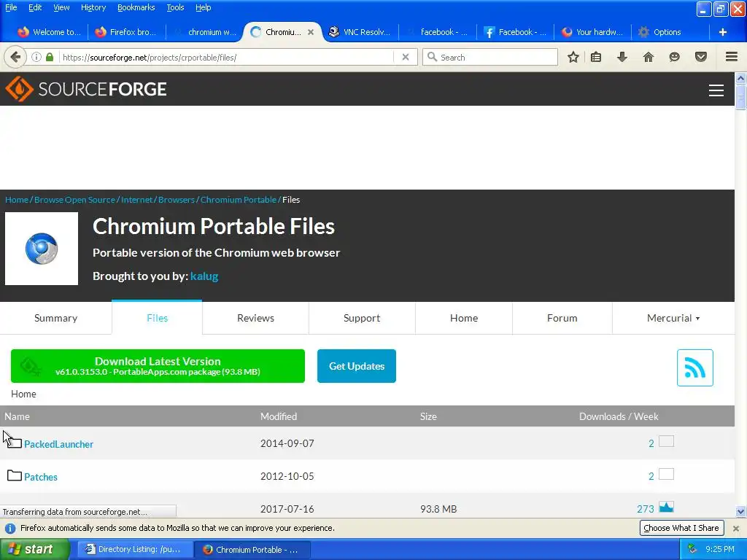Click Download Latest Version button
This screenshot has width=747, height=560.
pyautogui.click(x=158, y=366)
